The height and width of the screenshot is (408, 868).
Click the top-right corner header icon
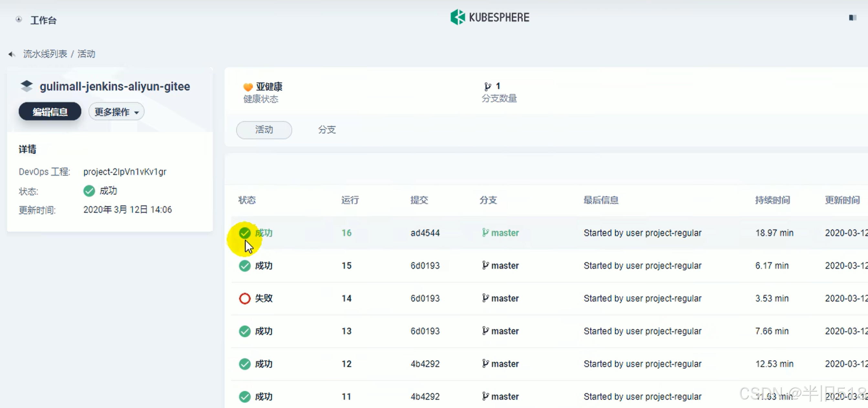[x=852, y=17]
